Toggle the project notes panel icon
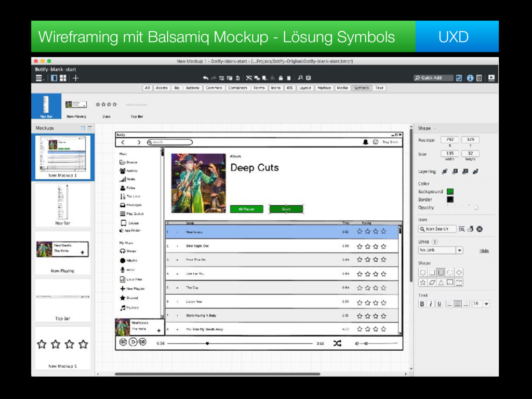Screen dimensions: 532x399 coord(479,78)
